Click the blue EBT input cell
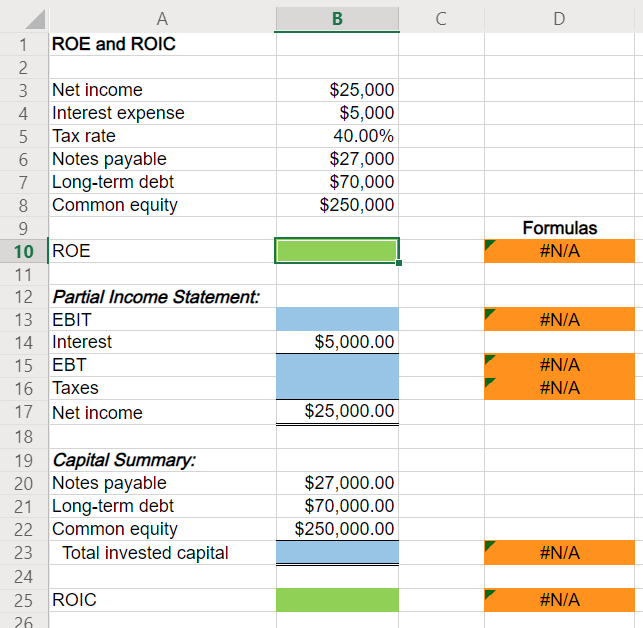Image resolution: width=643 pixels, height=628 pixels. [x=337, y=365]
